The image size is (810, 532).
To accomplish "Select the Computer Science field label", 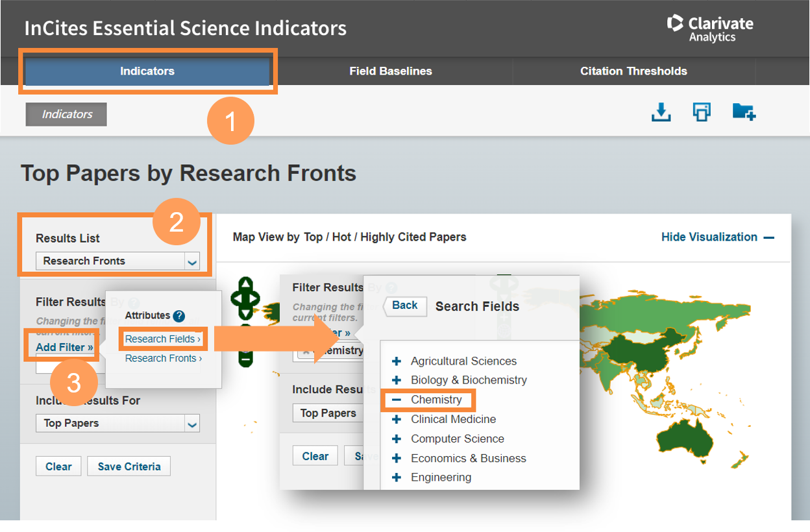I will 458,439.
